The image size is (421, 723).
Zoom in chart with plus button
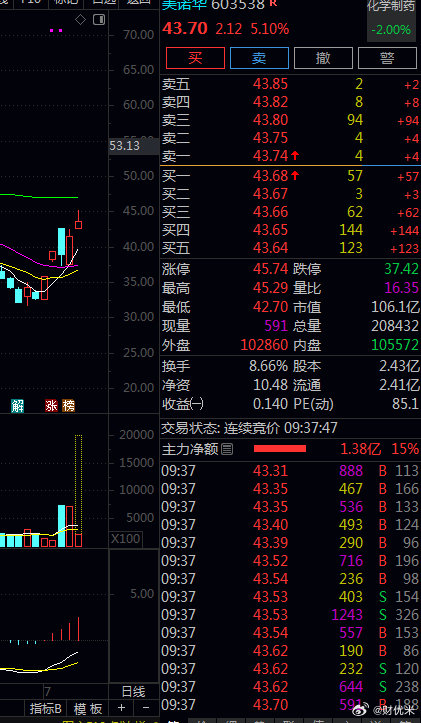click(x=121, y=707)
